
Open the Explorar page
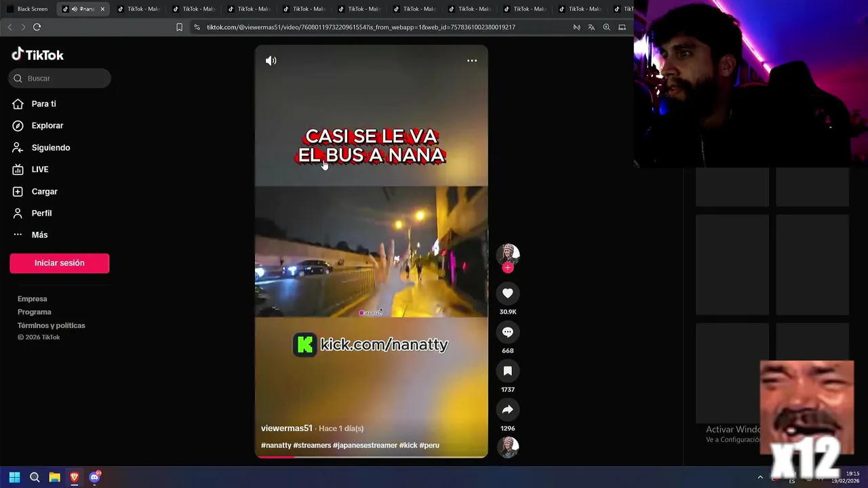(47, 125)
